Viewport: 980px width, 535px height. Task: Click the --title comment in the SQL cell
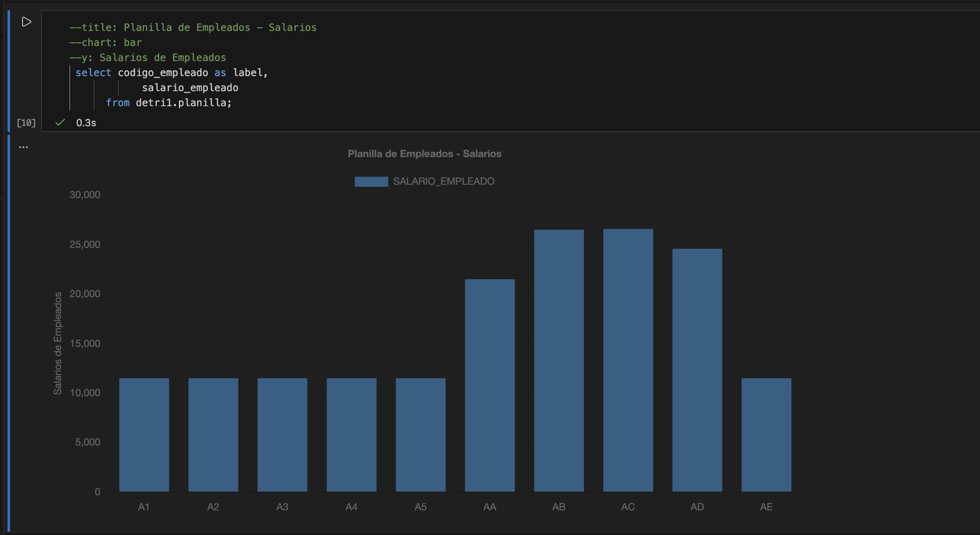(x=193, y=27)
